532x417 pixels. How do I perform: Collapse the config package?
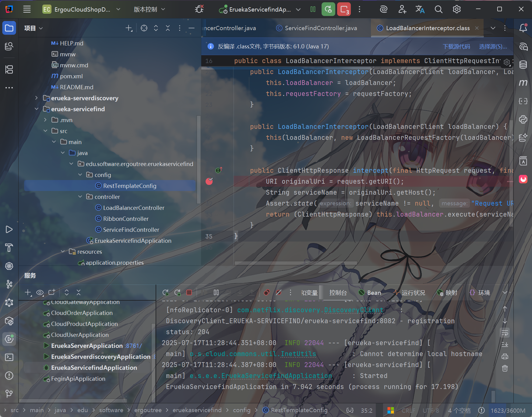click(x=80, y=175)
